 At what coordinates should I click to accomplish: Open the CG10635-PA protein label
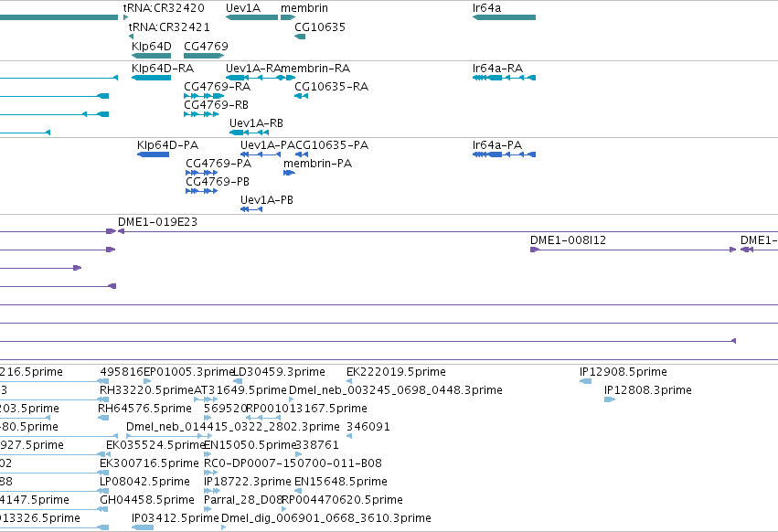tap(332, 145)
